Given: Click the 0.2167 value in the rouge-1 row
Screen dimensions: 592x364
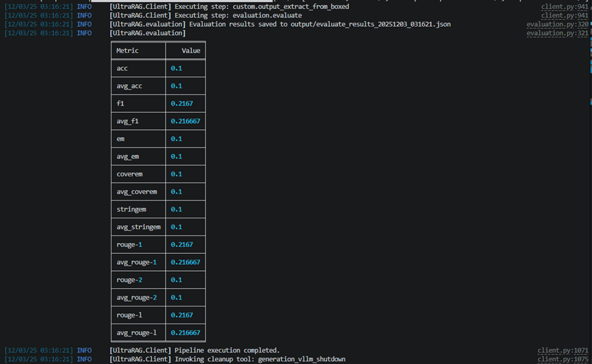Looking at the screenshot, I should (181, 245).
